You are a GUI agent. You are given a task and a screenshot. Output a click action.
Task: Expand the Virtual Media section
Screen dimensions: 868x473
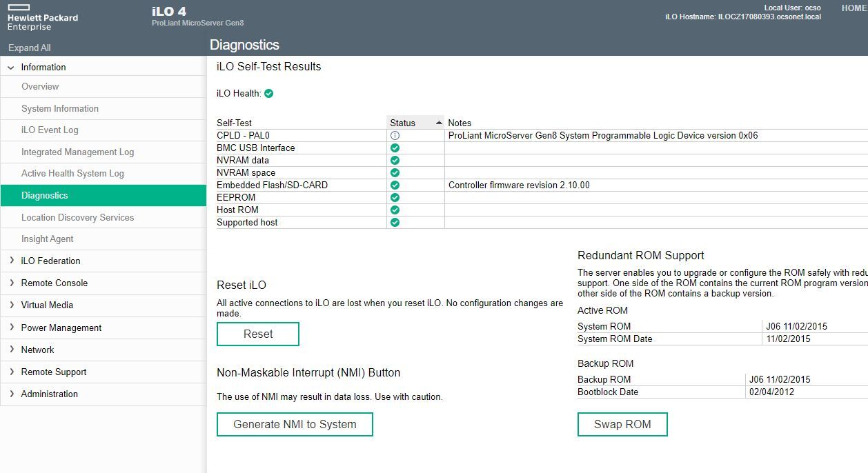[x=11, y=305]
